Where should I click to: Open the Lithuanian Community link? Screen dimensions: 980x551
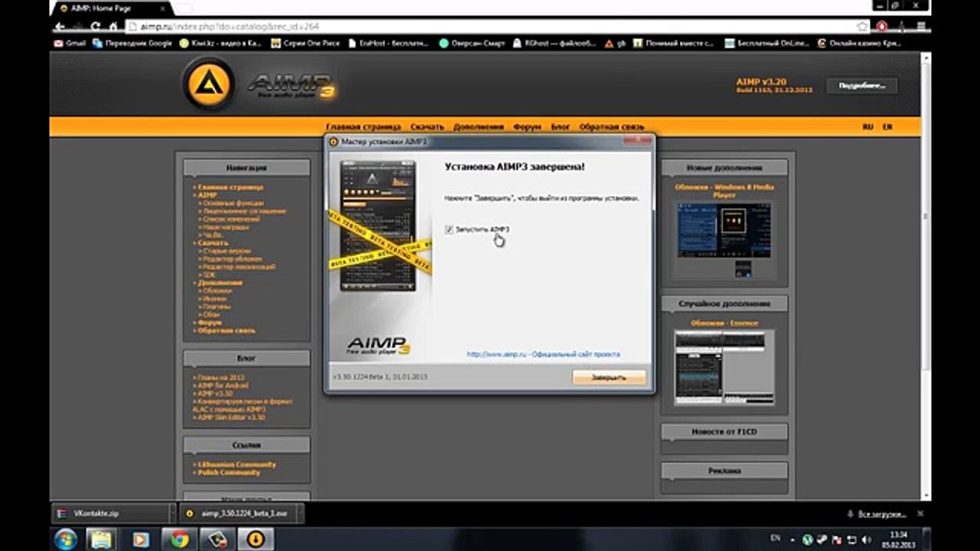click(237, 465)
